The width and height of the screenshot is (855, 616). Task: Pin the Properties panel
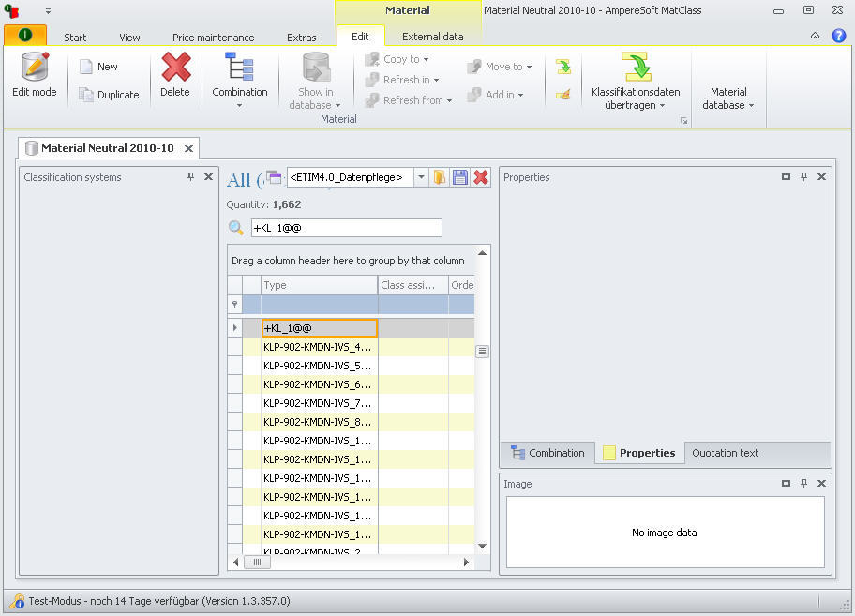pos(803,176)
